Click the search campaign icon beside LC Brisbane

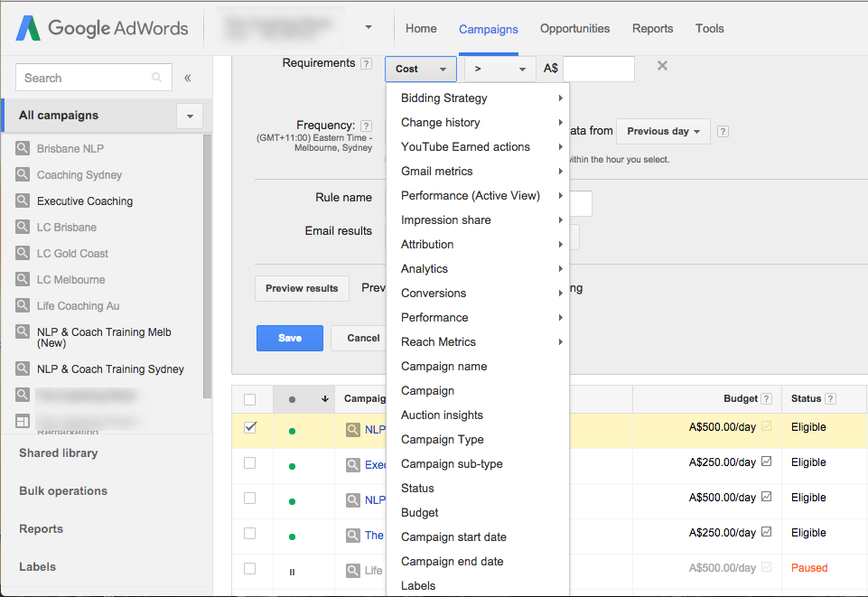pos(23,227)
